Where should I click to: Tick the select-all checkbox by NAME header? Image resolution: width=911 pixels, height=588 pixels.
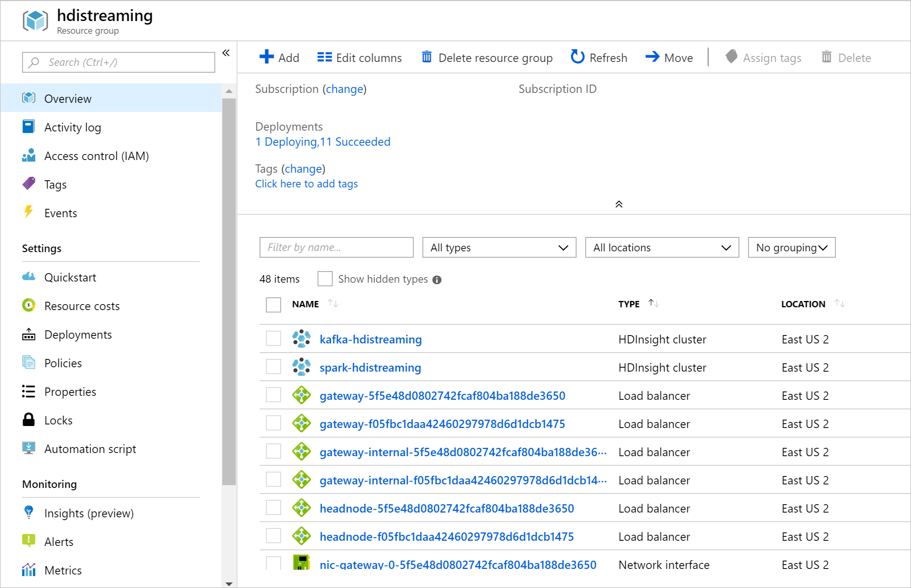[x=273, y=305]
